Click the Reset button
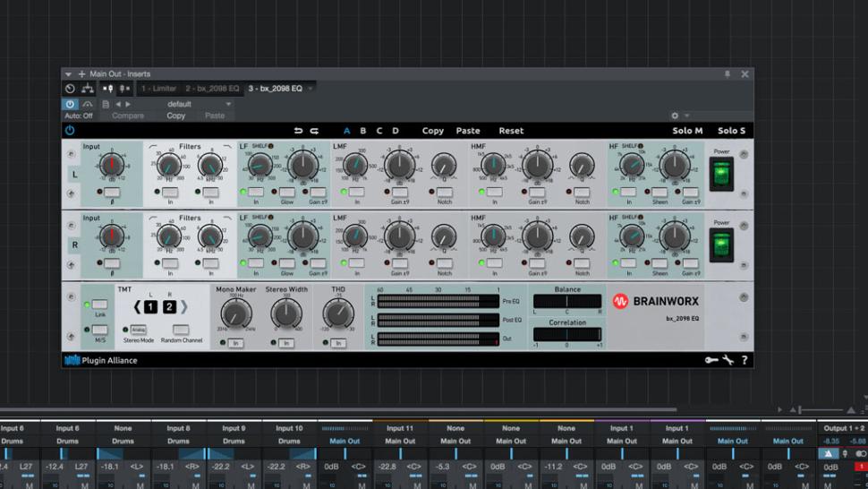 click(511, 131)
